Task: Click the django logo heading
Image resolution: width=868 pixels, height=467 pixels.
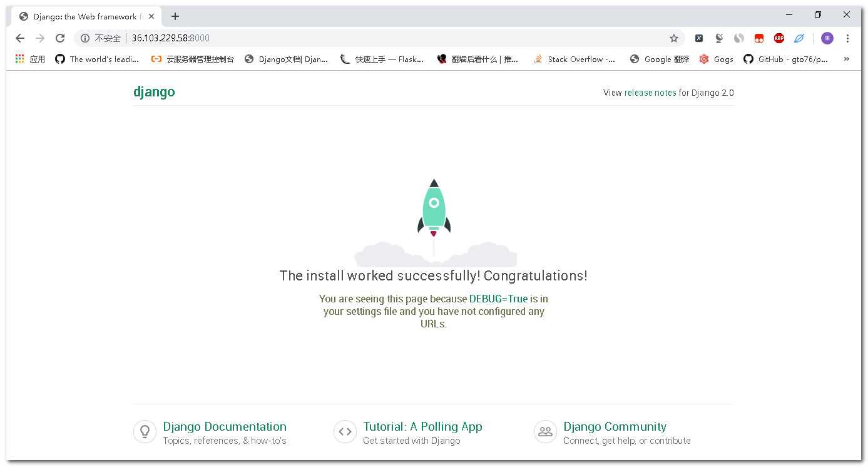Action: coord(154,92)
